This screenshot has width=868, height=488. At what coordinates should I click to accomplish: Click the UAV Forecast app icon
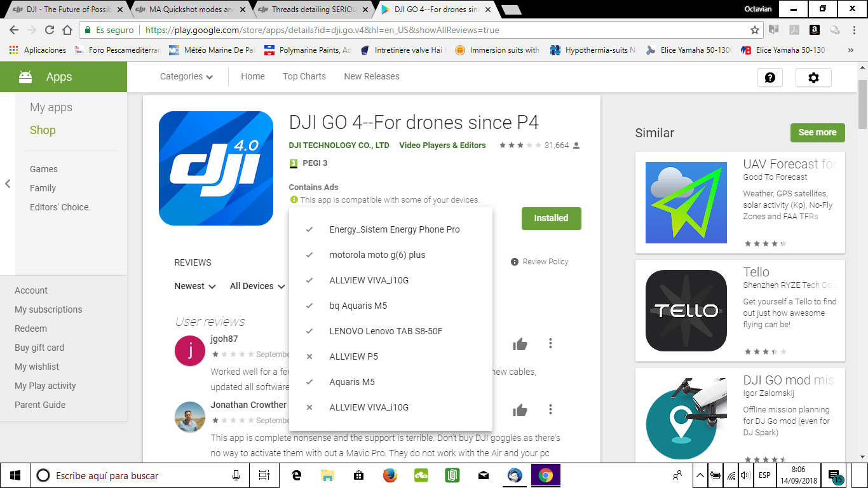(686, 203)
